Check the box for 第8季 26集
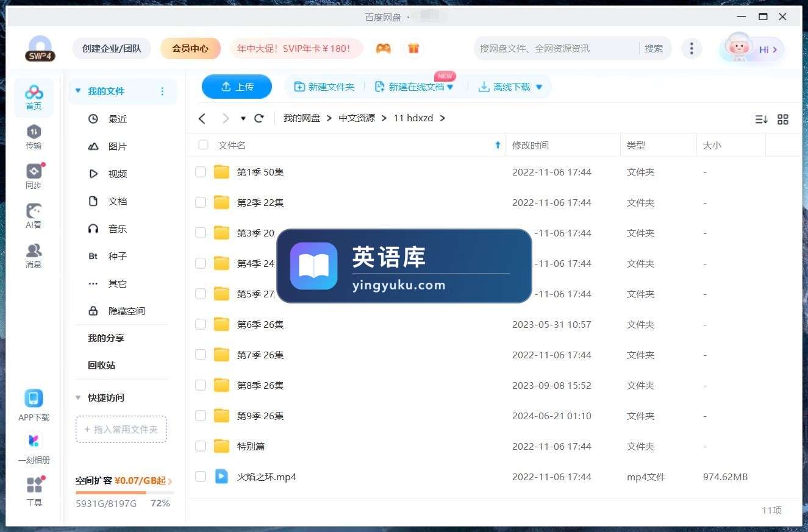Viewport: 808px width, 532px height. 201,385
